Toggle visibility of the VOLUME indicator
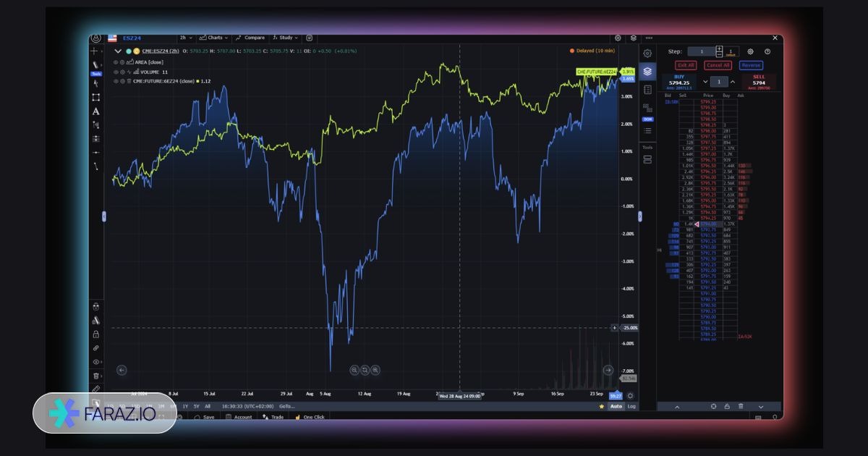The height and width of the screenshot is (456, 868). click(116, 72)
